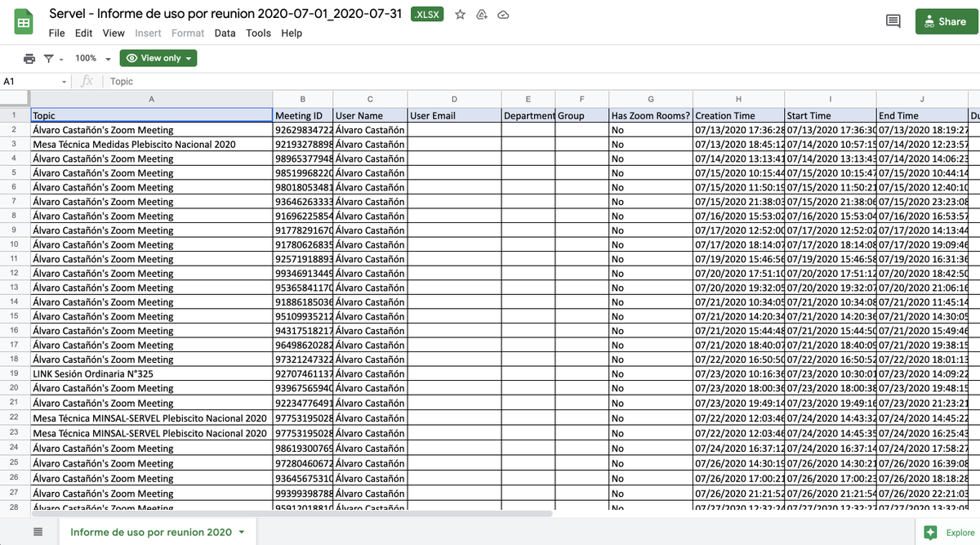980x545 pixels.
Task: Check the cloud save status icon
Action: (503, 15)
